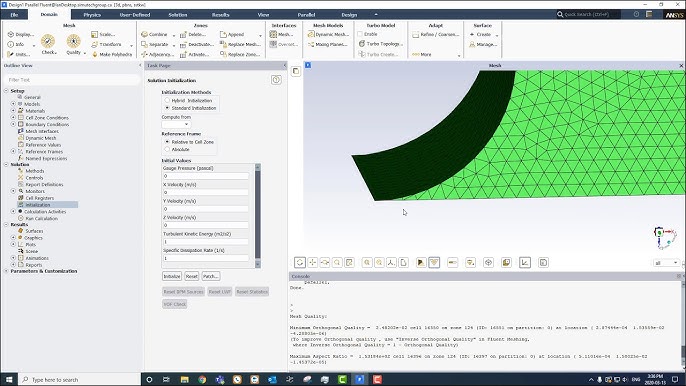Viewport: 686px width, 386px height.
Task: Open the Compute from dropdown
Action: 176,124
